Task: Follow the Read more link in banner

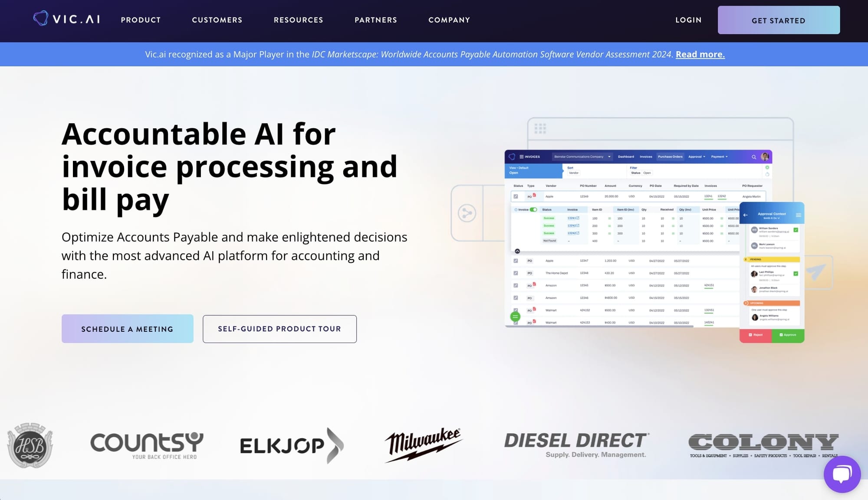Action: tap(700, 54)
